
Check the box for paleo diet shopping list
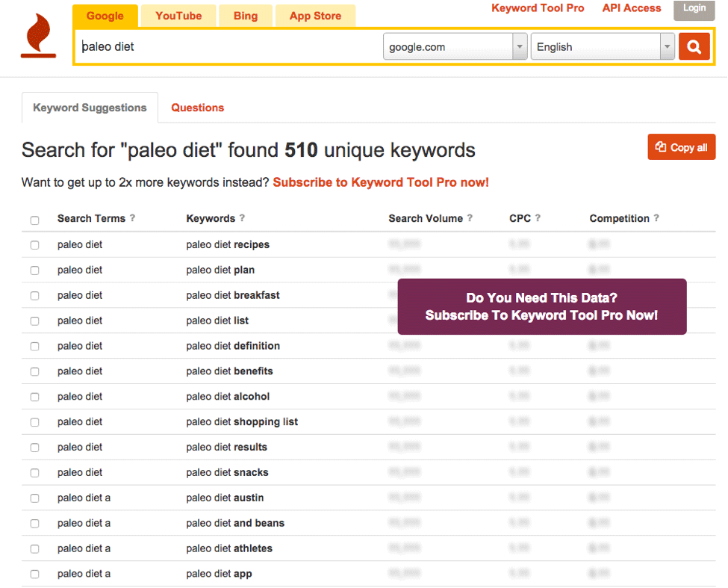tap(35, 422)
